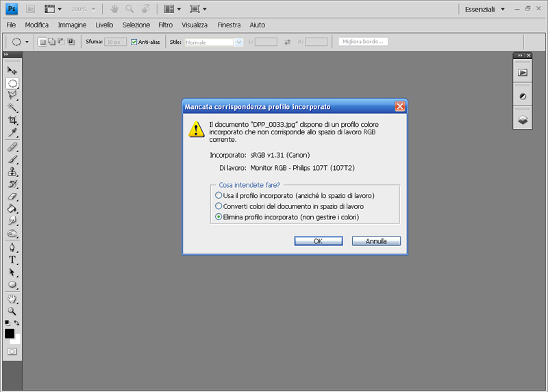Image resolution: width=548 pixels, height=392 pixels.
Task: Select the Ellipse shape tool
Action: pos(12,284)
